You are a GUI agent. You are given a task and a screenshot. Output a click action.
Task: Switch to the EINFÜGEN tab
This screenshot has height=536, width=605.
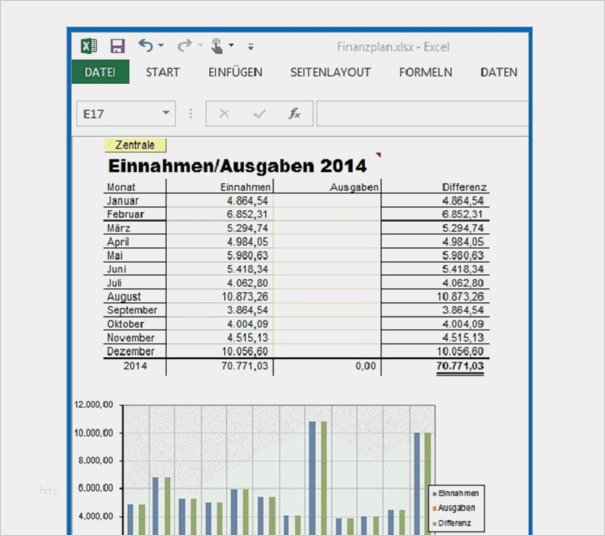click(x=235, y=73)
